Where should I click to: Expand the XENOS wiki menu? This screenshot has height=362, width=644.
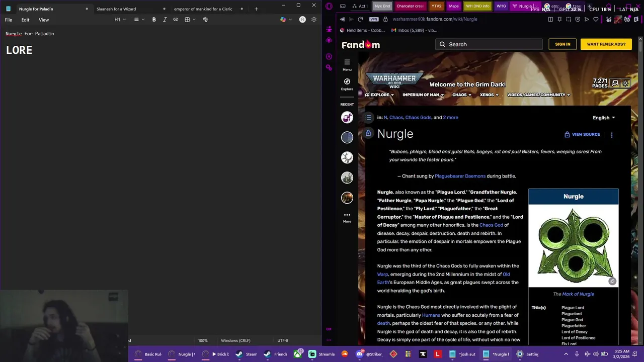tap(489, 95)
